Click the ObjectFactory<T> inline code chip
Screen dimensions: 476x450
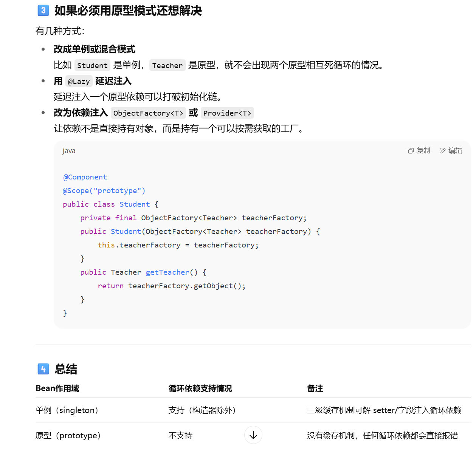[148, 113]
